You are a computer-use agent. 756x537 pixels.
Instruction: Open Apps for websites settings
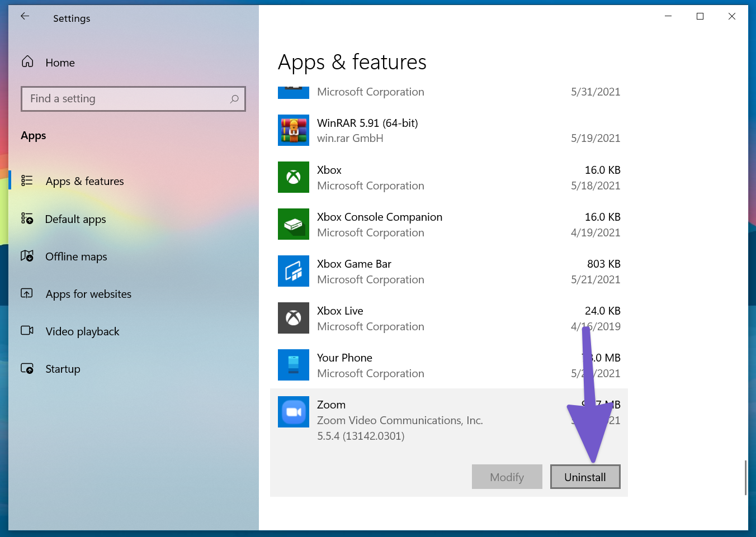point(88,294)
